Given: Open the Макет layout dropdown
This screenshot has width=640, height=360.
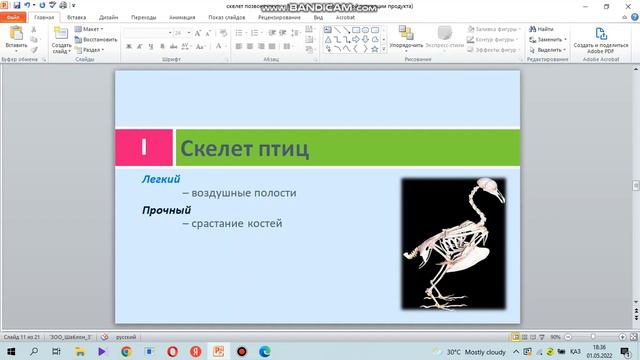Looking at the screenshot, I should 89,29.
